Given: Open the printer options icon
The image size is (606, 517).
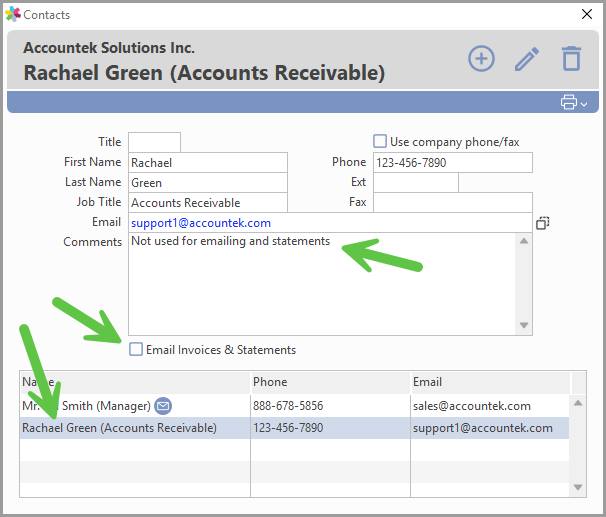Looking at the screenshot, I should pos(569,102).
